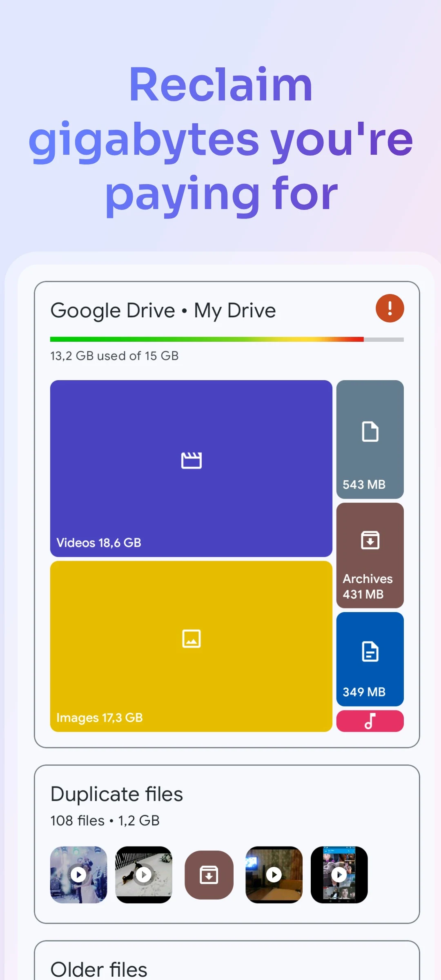Open the Videos 18,6 GB tile

191,468
